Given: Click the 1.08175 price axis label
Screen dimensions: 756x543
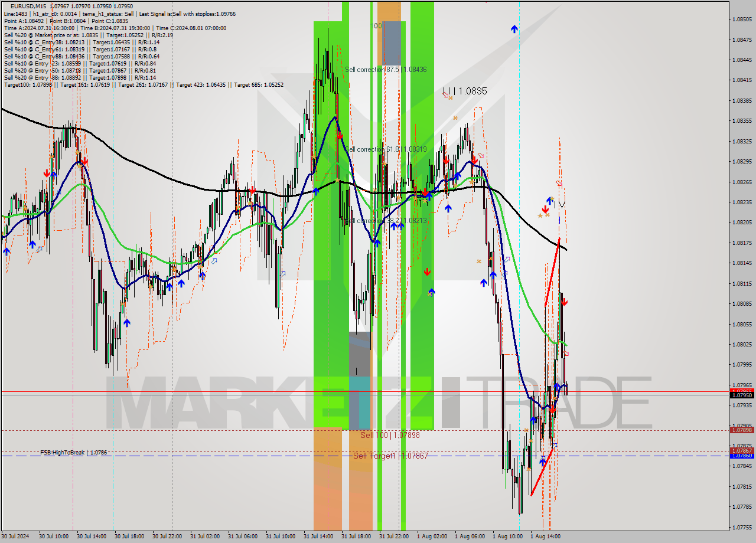Looking at the screenshot, I should tap(742, 243).
